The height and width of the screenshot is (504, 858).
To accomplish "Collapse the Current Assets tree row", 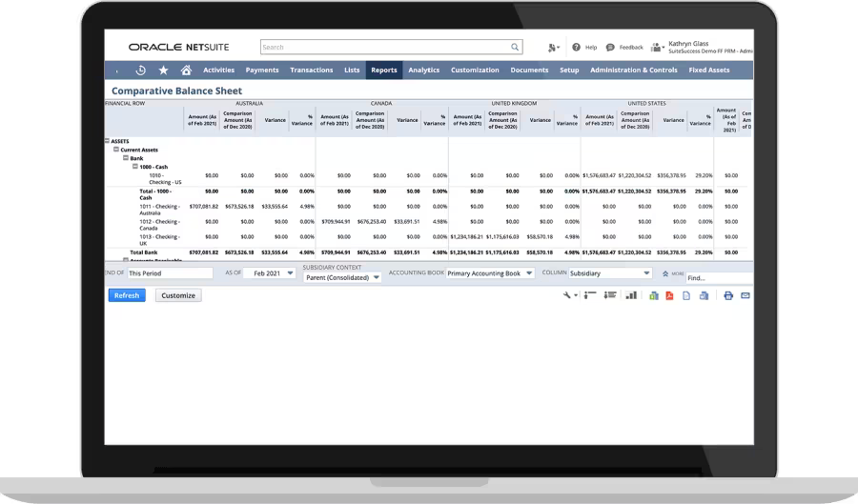I will pos(117,150).
